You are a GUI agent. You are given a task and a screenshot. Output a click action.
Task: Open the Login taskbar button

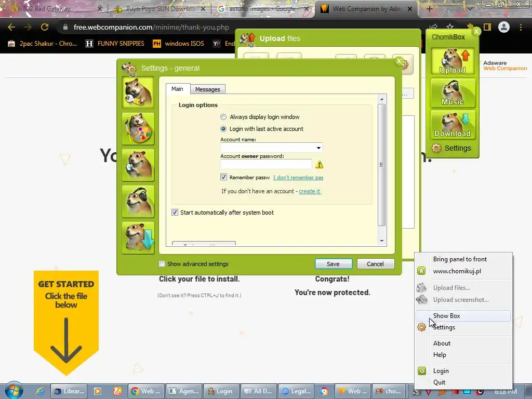pyautogui.click(x=221, y=391)
